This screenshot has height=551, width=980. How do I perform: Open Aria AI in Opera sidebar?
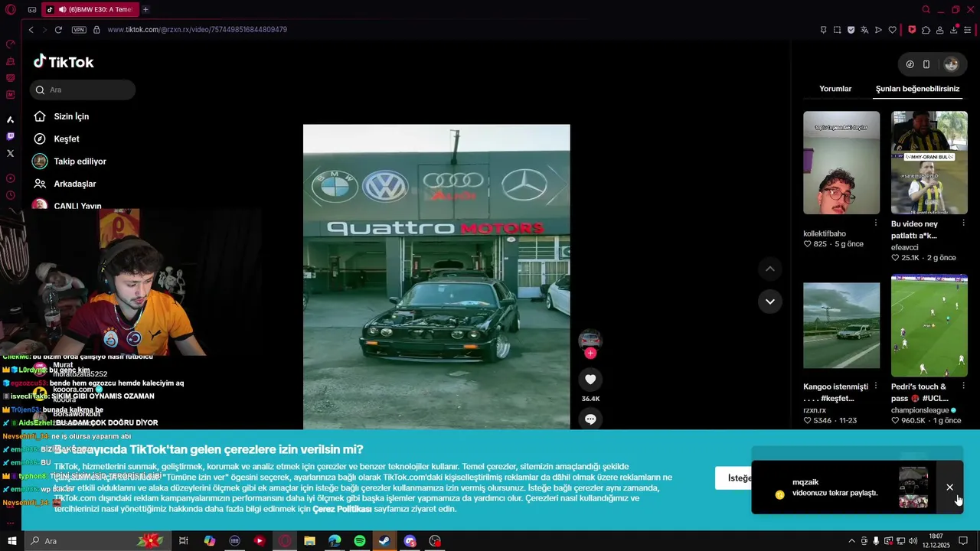point(10,119)
